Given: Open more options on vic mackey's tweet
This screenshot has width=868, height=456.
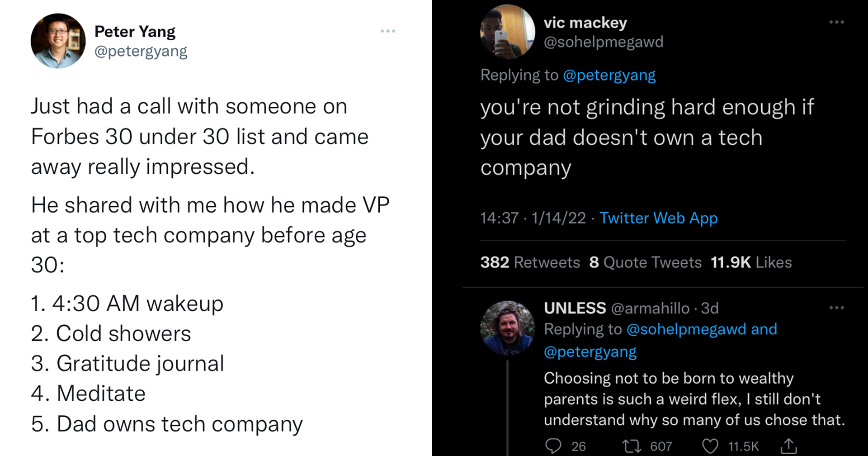Looking at the screenshot, I should tap(836, 22).
